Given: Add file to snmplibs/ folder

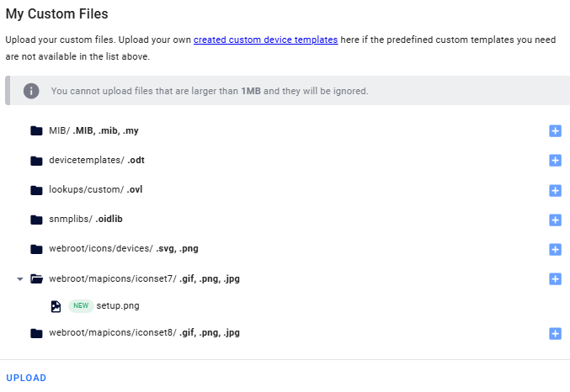Looking at the screenshot, I should 555,220.
